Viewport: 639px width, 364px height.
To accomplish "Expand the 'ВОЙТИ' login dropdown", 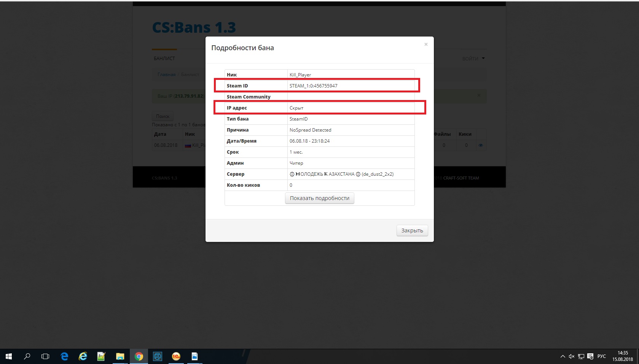I will [x=473, y=59].
